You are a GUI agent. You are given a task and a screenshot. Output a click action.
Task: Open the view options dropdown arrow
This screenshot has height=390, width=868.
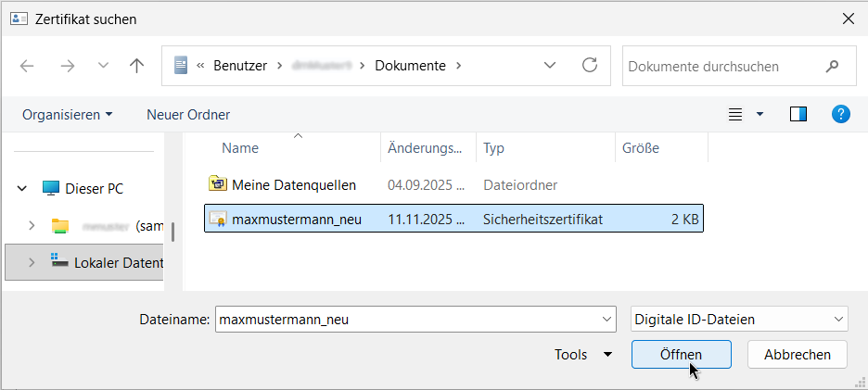[759, 115]
